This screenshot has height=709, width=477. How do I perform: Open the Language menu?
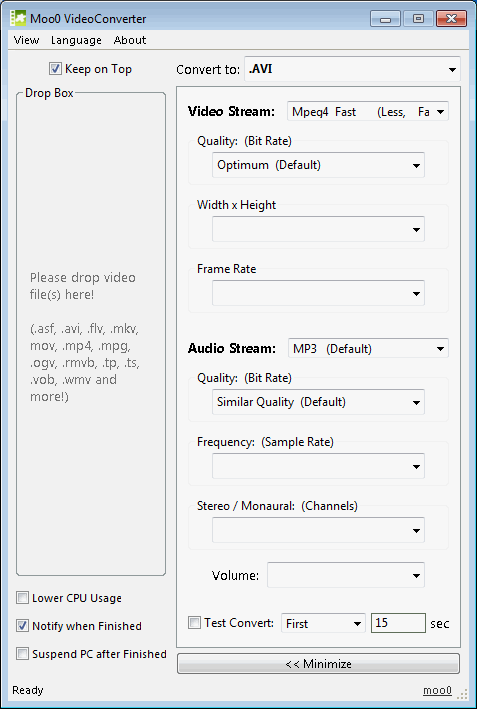[x=76, y=40]
